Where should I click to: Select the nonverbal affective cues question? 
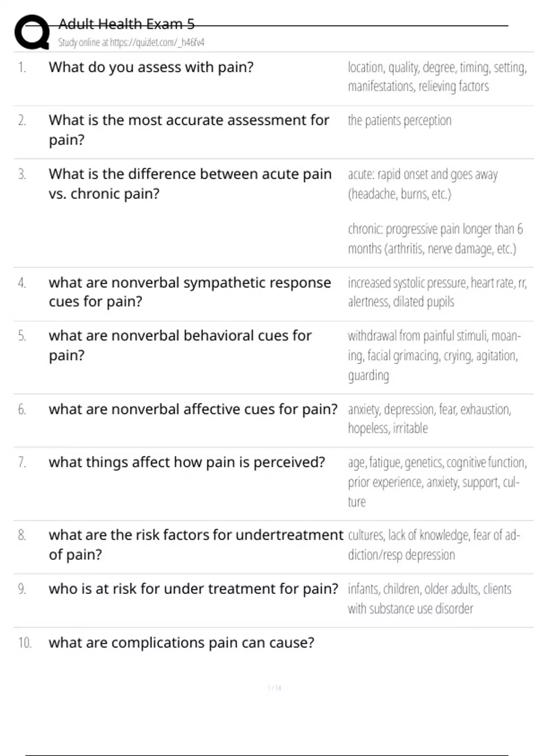click(193, 409)
